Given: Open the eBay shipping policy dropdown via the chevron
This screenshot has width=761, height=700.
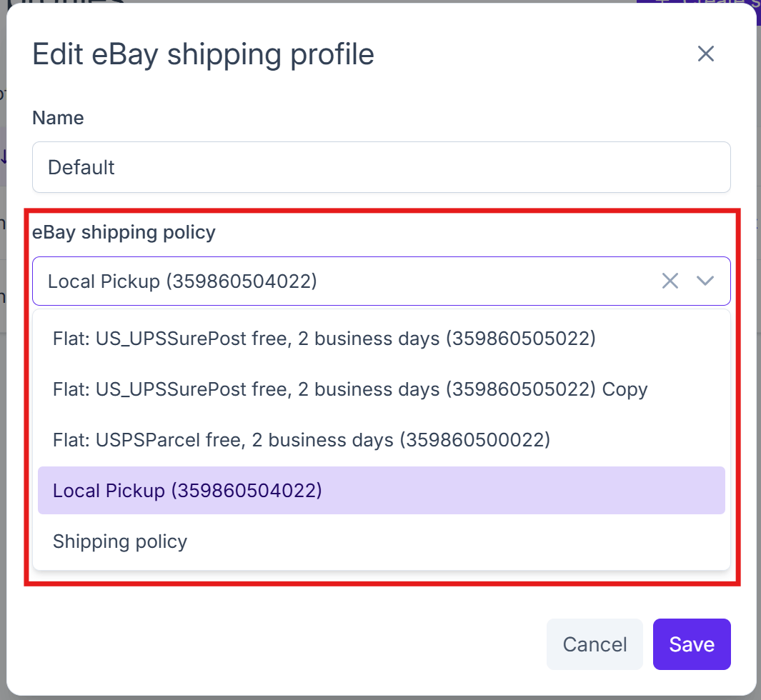Looking at the screenshot, I should [705, 281].
